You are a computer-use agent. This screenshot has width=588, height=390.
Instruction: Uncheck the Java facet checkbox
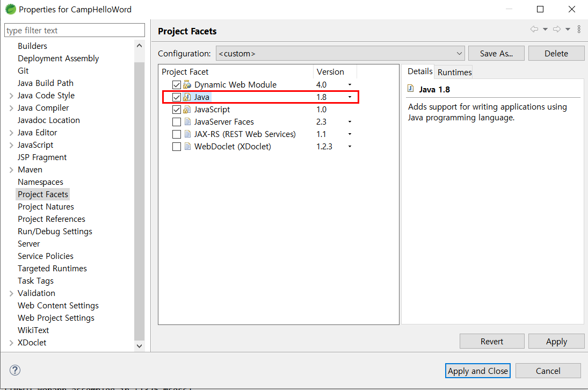click(x=177, y=97)
